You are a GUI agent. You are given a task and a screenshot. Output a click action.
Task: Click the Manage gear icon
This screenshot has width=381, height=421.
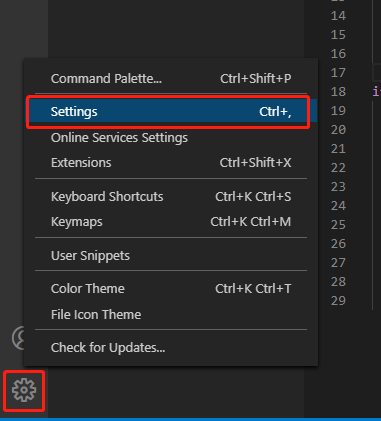[x=24, y=390]
